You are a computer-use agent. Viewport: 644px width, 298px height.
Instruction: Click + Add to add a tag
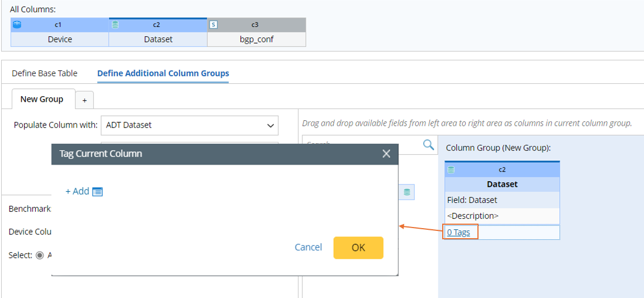click(77, 191)
